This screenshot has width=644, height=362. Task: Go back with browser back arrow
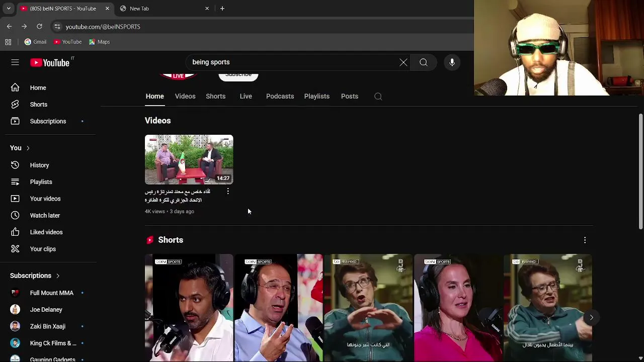click(9, 26)
